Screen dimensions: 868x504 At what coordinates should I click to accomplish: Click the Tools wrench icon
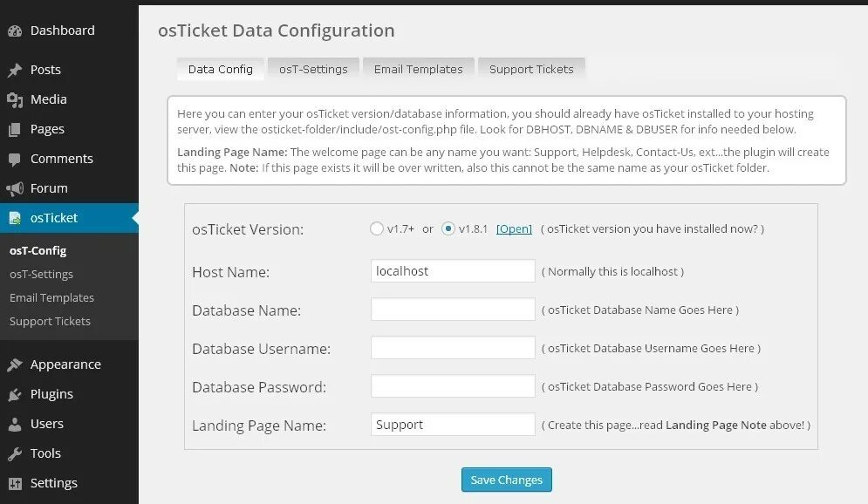(x=15, y=453)
